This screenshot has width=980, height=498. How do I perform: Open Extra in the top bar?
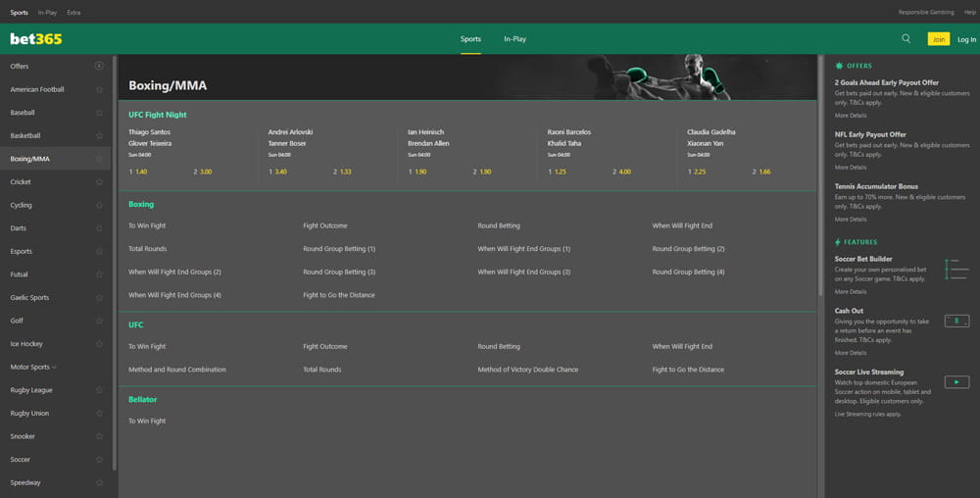73,13
